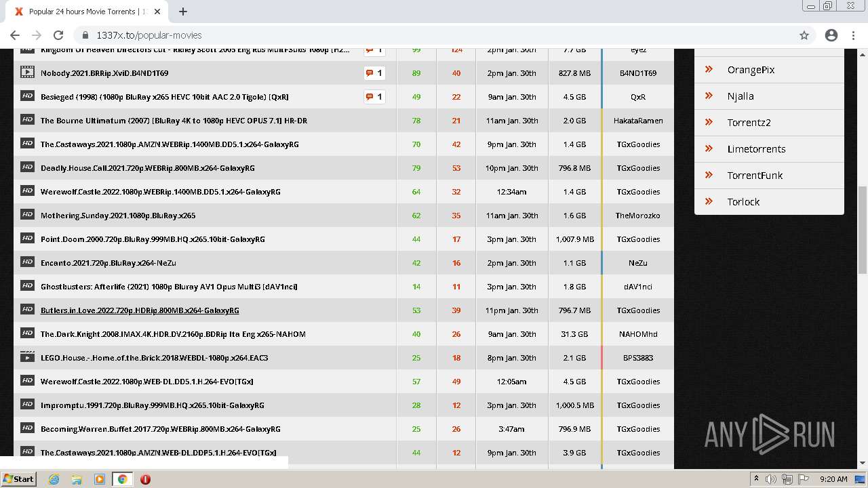Open Besieged (1998) 1080p BluRay torrent

(x=164, y=97)
